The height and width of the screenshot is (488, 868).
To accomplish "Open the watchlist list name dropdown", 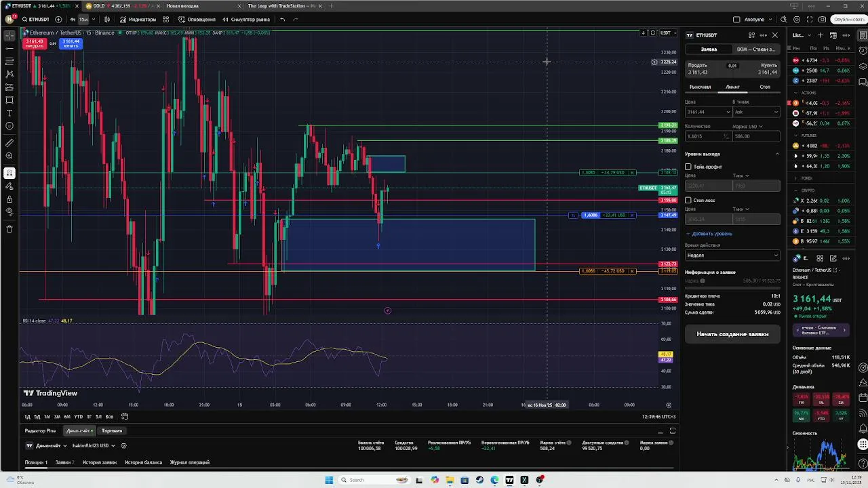I will [801, 35].
